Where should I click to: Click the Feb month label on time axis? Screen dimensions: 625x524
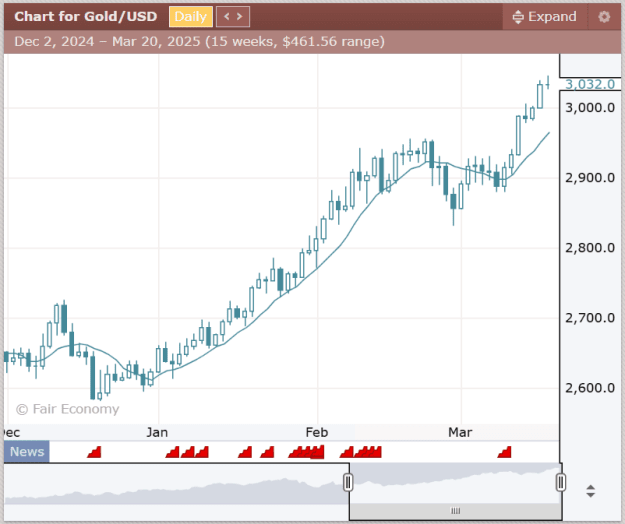(x=317, y=432)
